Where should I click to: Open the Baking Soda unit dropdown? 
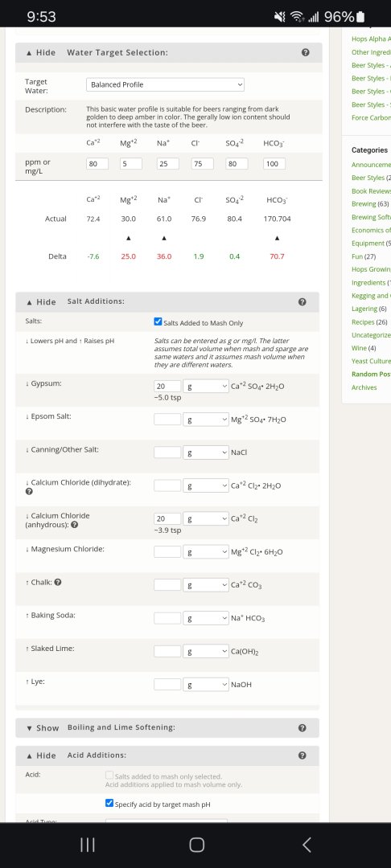click(206, 618)
